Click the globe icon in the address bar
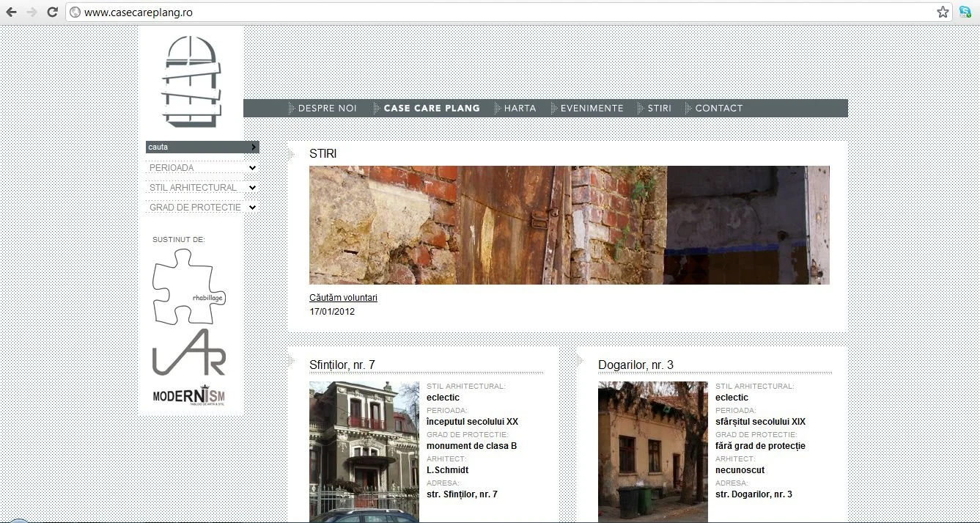Image resolution: width=980 pixels, height=523 pixels. click(x=75, y=12)
